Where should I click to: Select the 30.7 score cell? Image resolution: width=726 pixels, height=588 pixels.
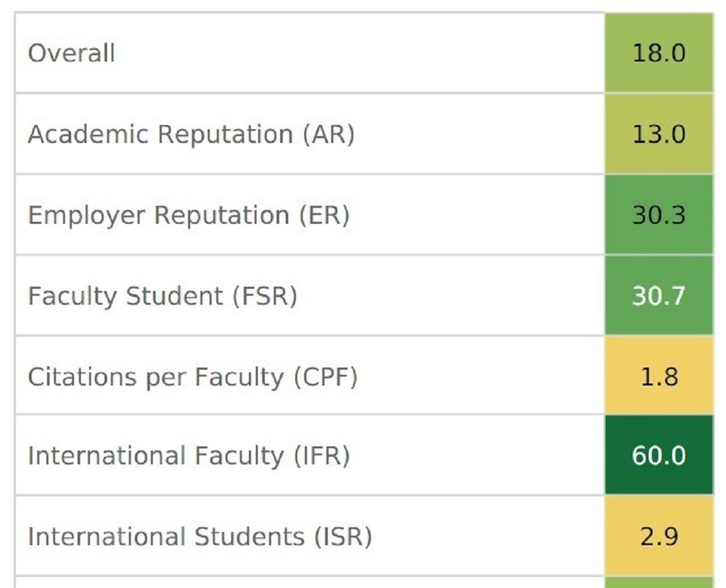(x=658, y=296)
